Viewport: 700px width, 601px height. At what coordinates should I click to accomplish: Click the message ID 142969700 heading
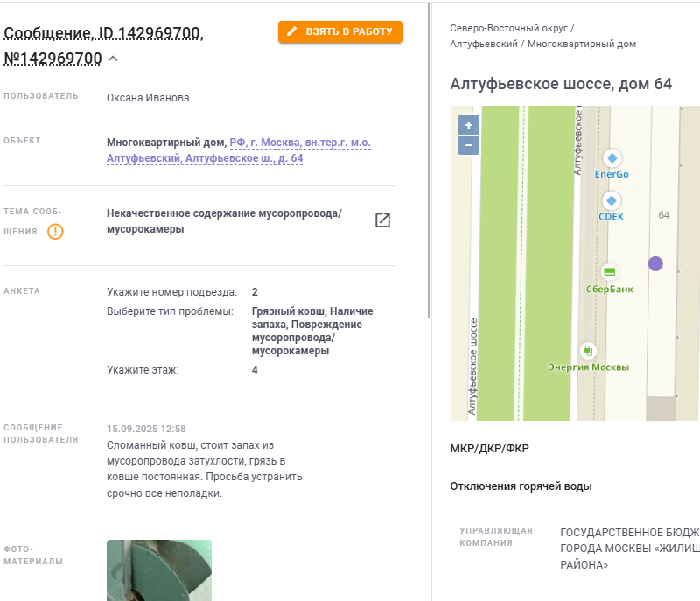(x=103, y=45)
